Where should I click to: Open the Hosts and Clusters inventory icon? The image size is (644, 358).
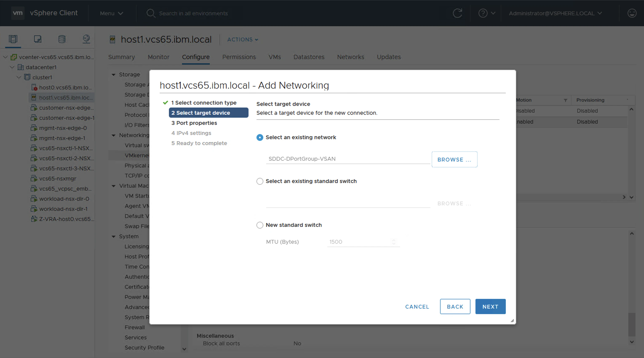(x=13, y=39)
